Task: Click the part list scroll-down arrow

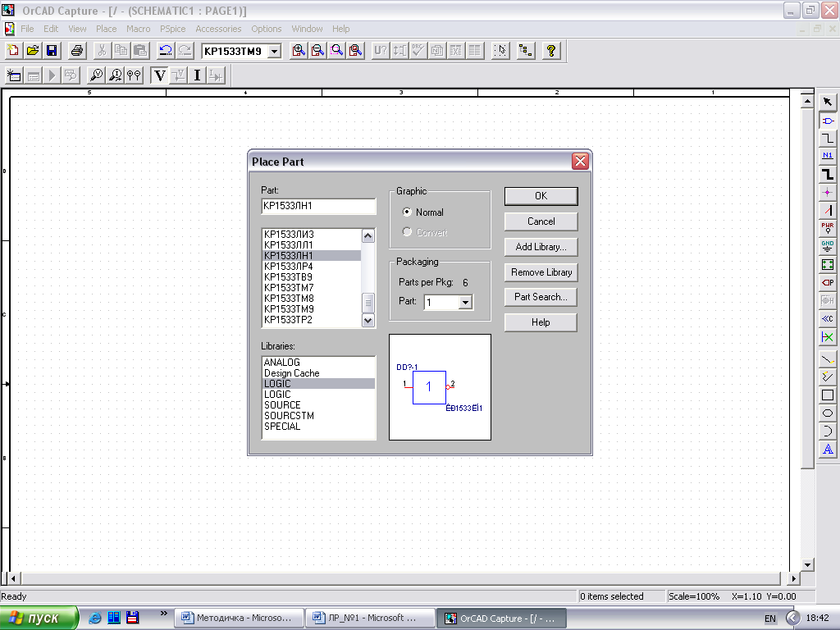Action: [x=367, y=321]
